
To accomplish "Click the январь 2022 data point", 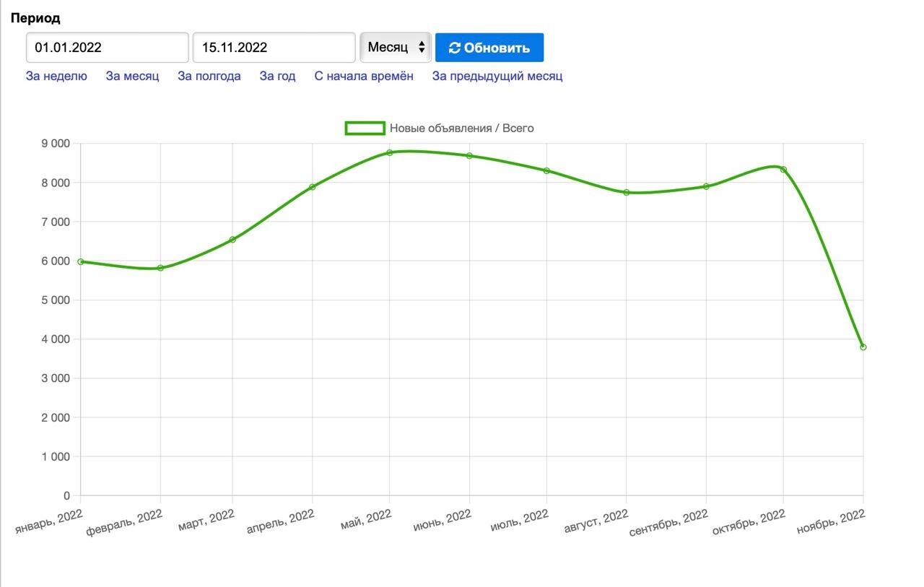I will tap(81, 261).
